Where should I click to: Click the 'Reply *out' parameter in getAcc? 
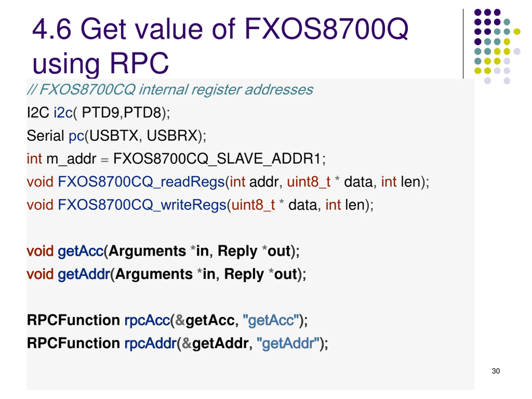click(x=254, y=251)
